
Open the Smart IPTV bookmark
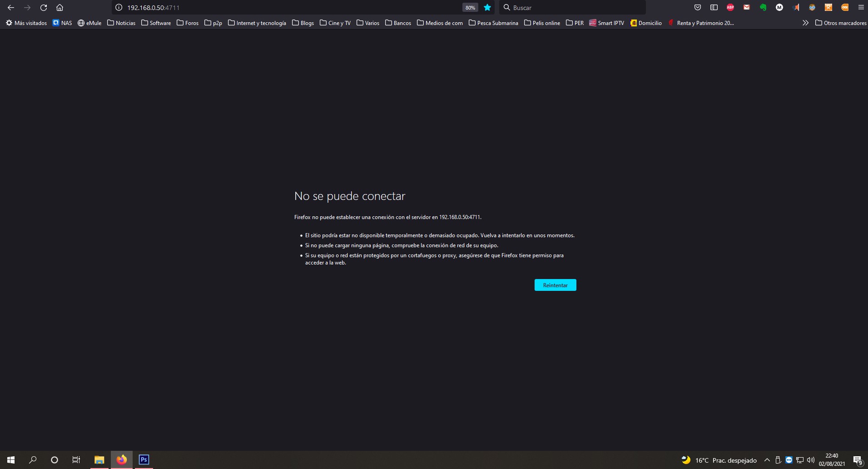pyautogui.click(x=606, y=23)
